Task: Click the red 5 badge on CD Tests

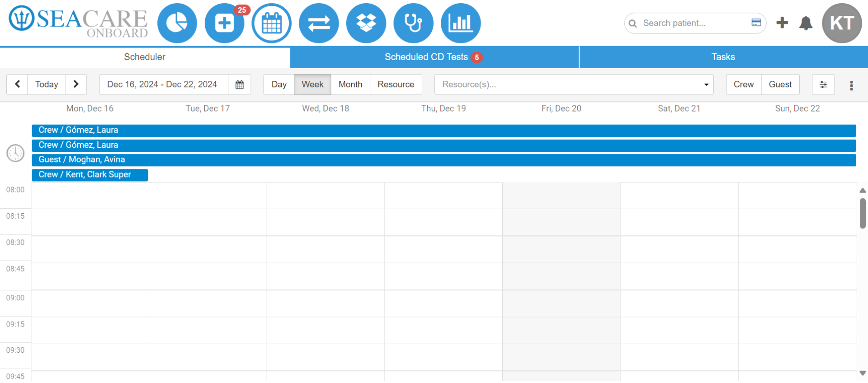Action: pos(476,57)
